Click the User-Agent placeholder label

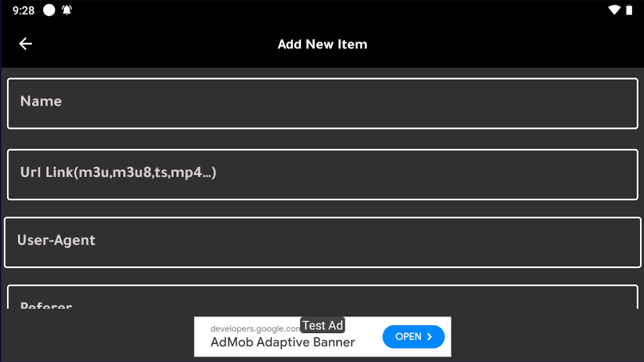click(56, 240)
